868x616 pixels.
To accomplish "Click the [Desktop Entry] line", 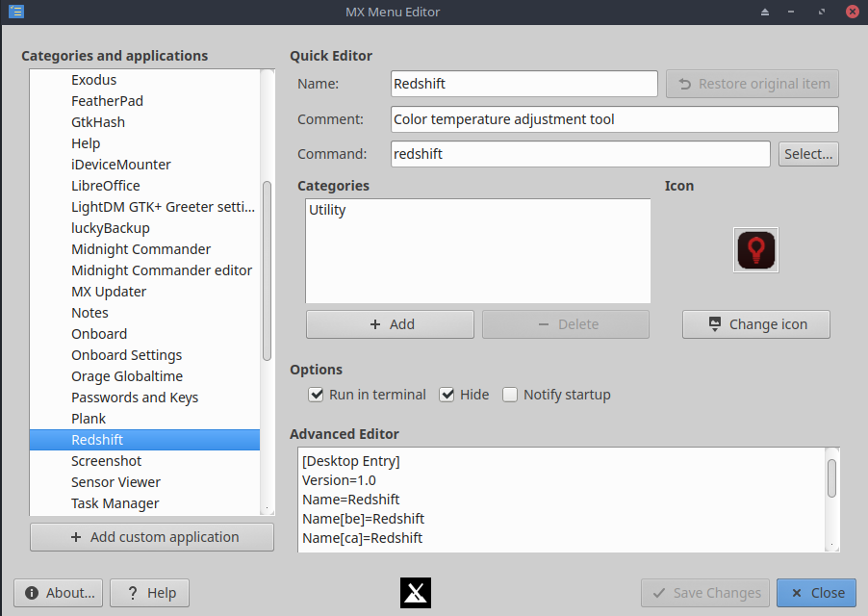I will [351, 461].
